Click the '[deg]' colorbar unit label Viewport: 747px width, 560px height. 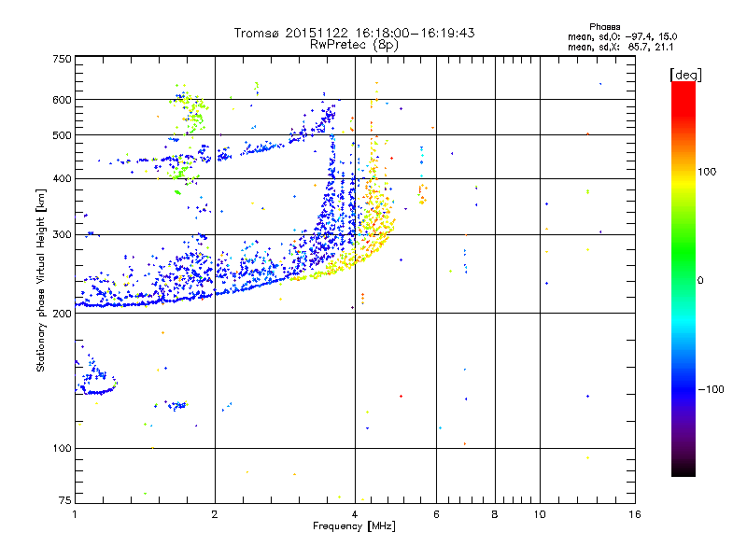click(685, 75)
